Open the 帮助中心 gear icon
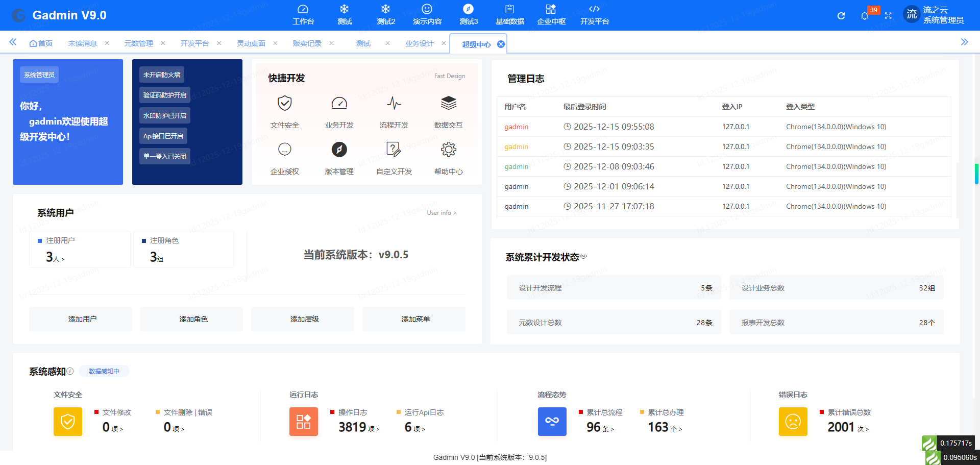Image resolution: width=980 pixels, height=465 pixels. click(448, 150)
